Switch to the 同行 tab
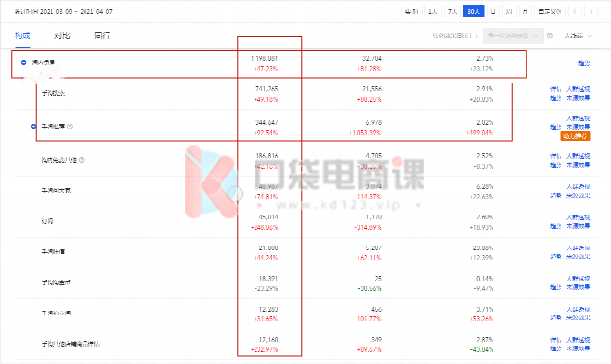The width and height of the screenshot is (611, 364). coord(102,35)
